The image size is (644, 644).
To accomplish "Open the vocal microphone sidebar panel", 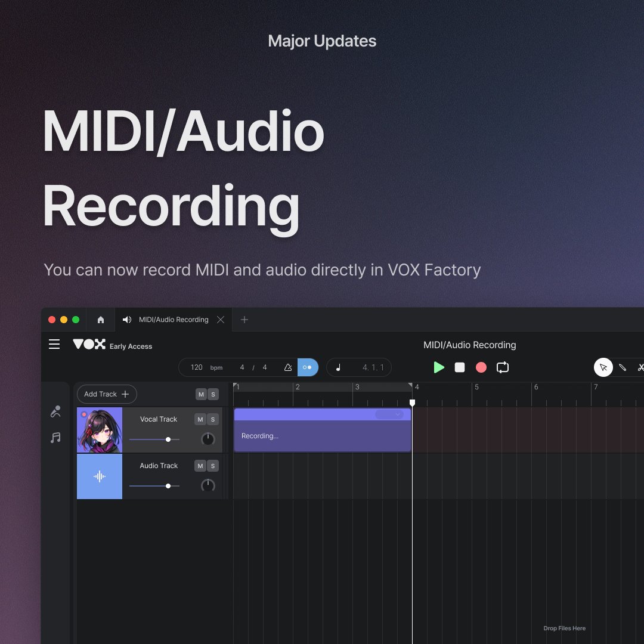I will click(x=55, y=411).
